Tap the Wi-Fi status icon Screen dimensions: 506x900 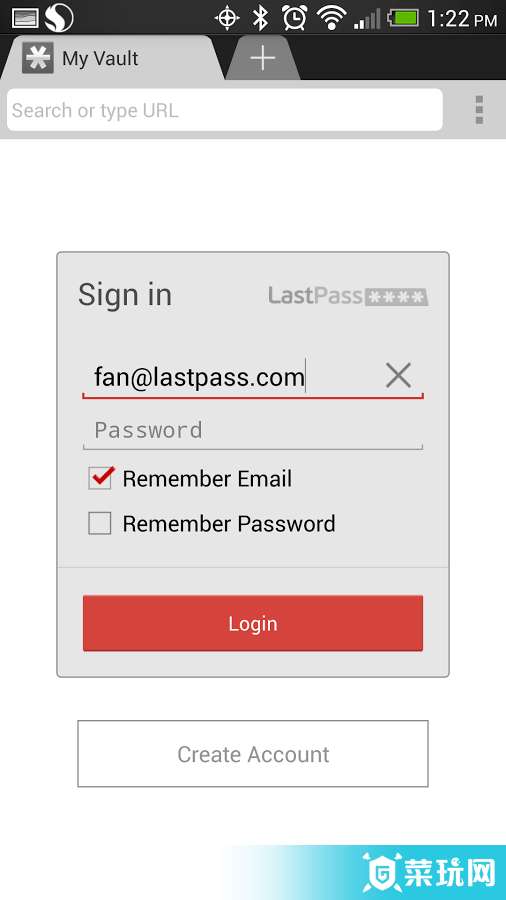click(x=332, y=18)
